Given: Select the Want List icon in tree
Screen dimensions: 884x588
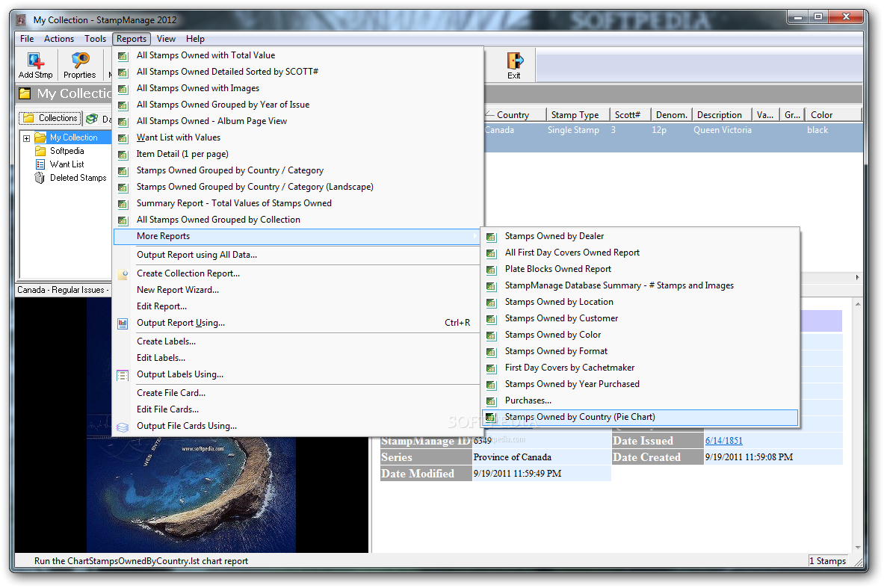Looking at the screenshot, I should click(40, 164).
